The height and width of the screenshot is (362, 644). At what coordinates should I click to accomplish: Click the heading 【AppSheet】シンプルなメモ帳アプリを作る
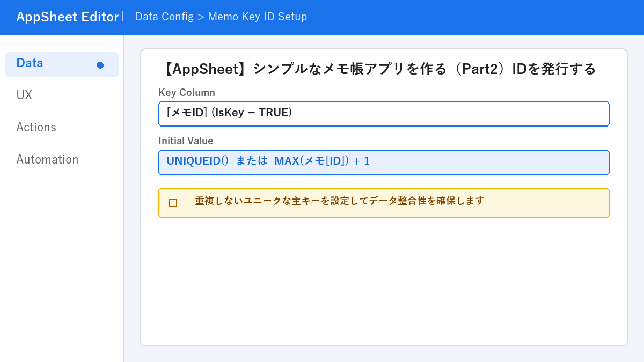[378, 69]
